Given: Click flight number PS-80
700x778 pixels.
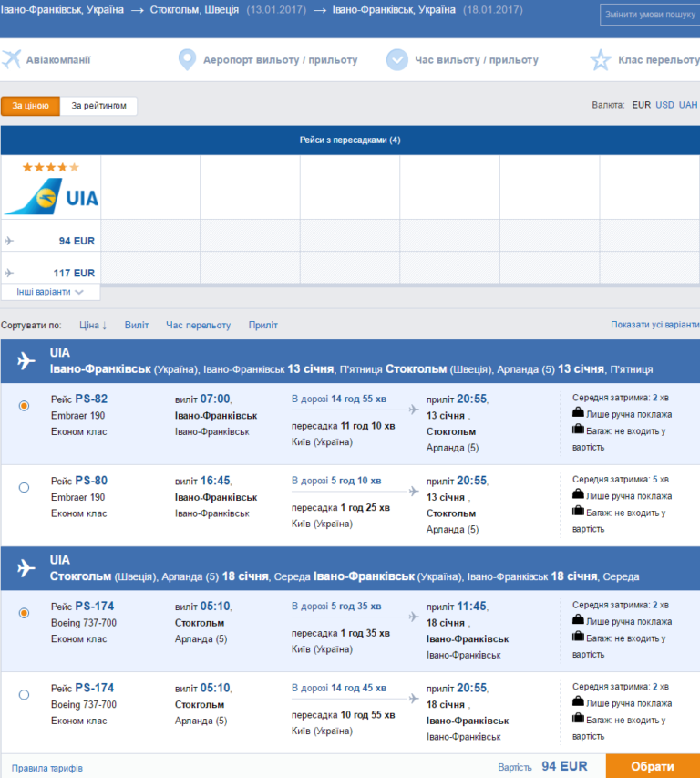Looking at the screenshot, I should coord(92,481).
